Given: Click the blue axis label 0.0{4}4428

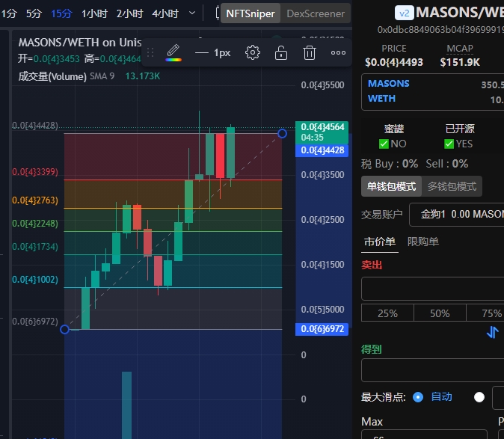Looking at the screenshot, I should coord(322,150).
